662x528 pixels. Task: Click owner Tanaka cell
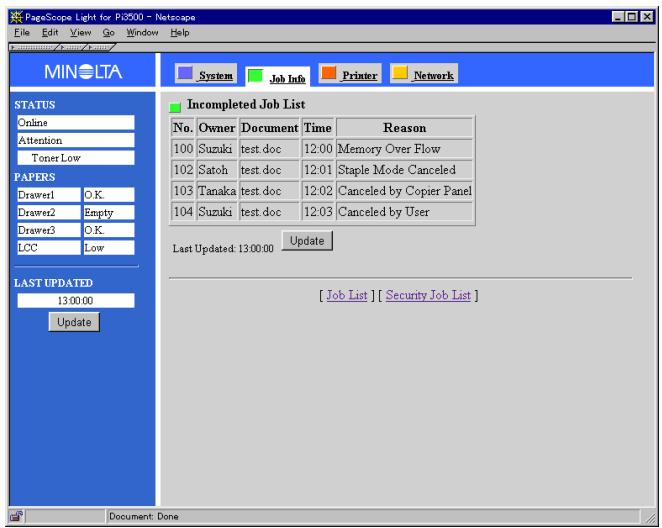tap(217, 191)
